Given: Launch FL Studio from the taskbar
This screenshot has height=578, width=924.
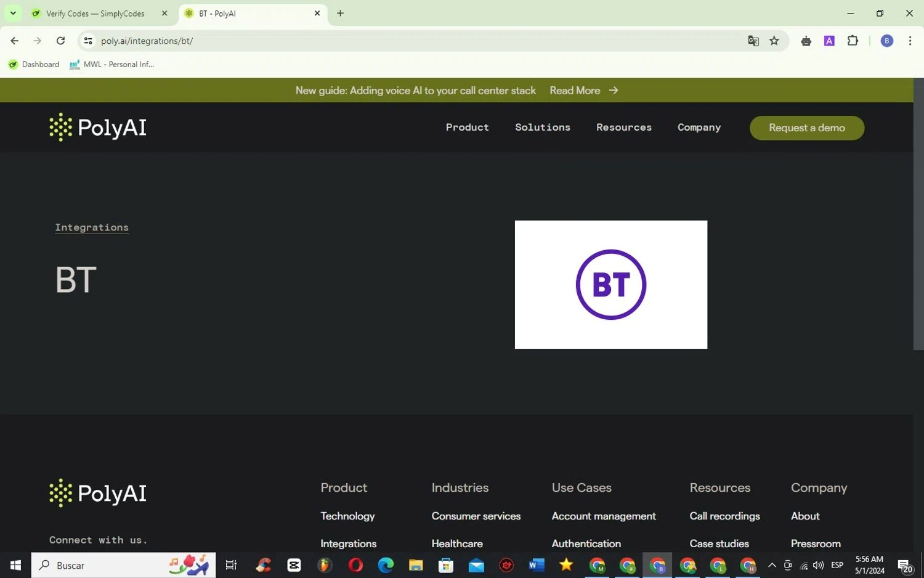Looking at the screenshot, I should (x=325, y=565).
